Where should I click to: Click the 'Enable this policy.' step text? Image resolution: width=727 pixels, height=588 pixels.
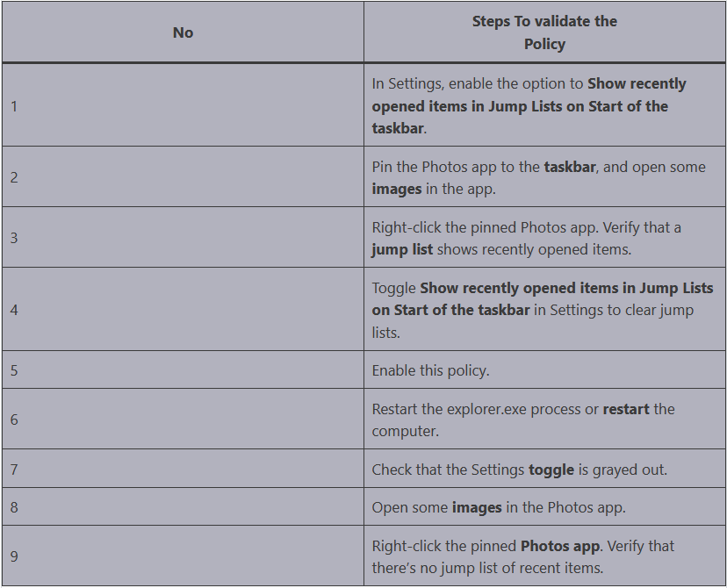click(x=430, y=370)
